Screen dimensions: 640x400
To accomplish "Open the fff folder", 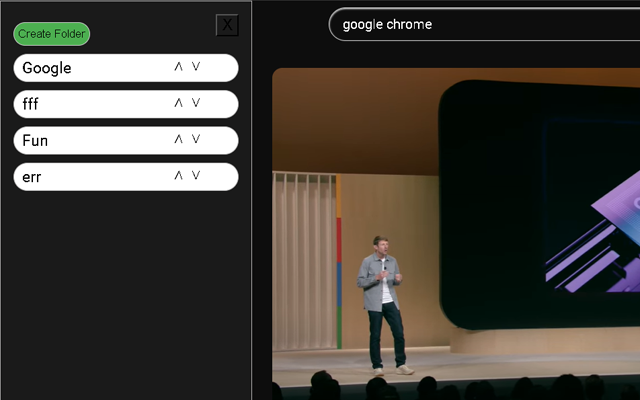I will [x=126, y=104].
